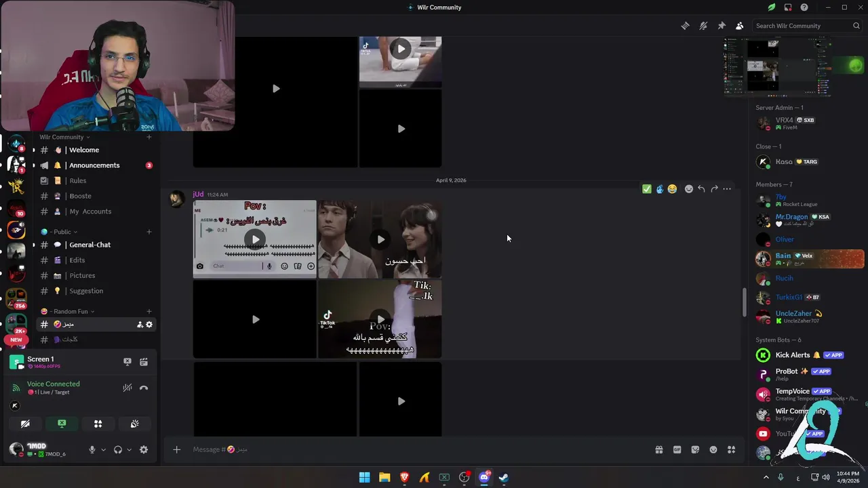Image resolution: width=868 pixels, height=488 pixels.
Task: Open notification settings bell-slash icon
Action: (703, 26)
